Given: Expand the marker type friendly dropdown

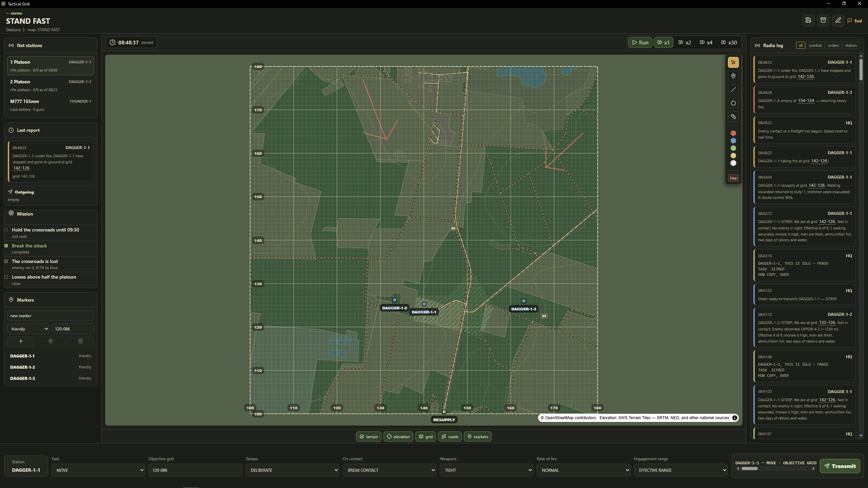Looking at the screenshot, I should click(28, 329).
